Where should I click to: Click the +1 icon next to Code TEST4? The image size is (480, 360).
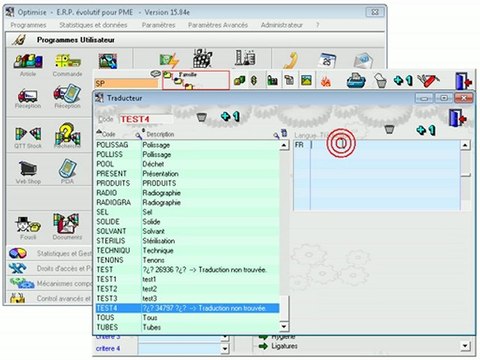230,116
